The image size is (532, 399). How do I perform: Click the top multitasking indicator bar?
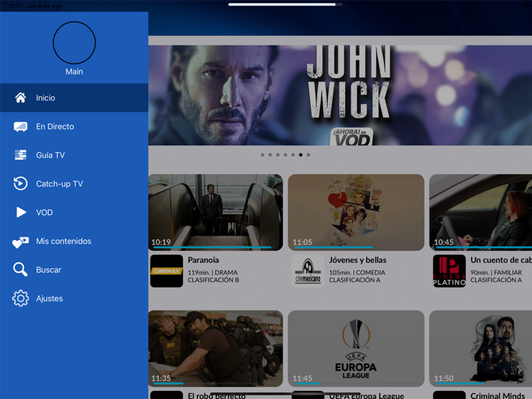[x=285, y=5]
